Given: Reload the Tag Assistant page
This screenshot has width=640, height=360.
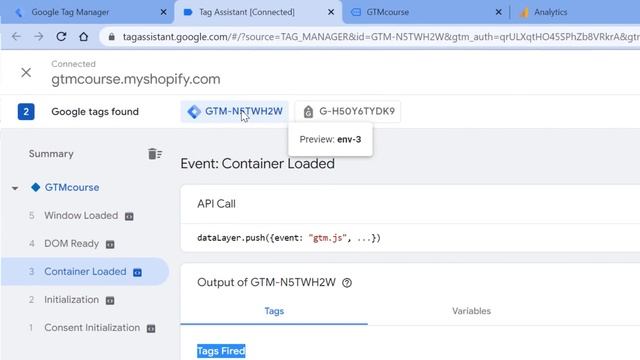Looking at the screenshot, I should 61,37.
